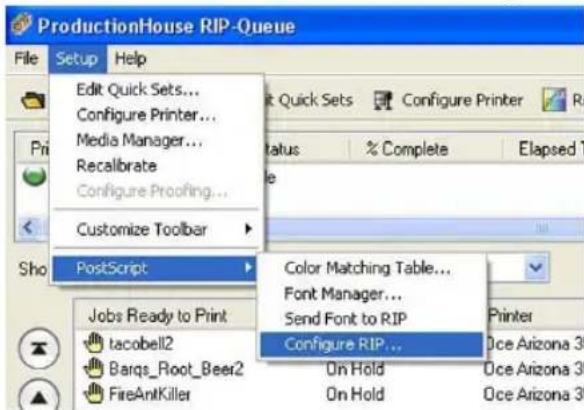This screenshot has height=410, width=584.
Task: Click the Printer column header in jobs list
Action: (x=510, y=316)
